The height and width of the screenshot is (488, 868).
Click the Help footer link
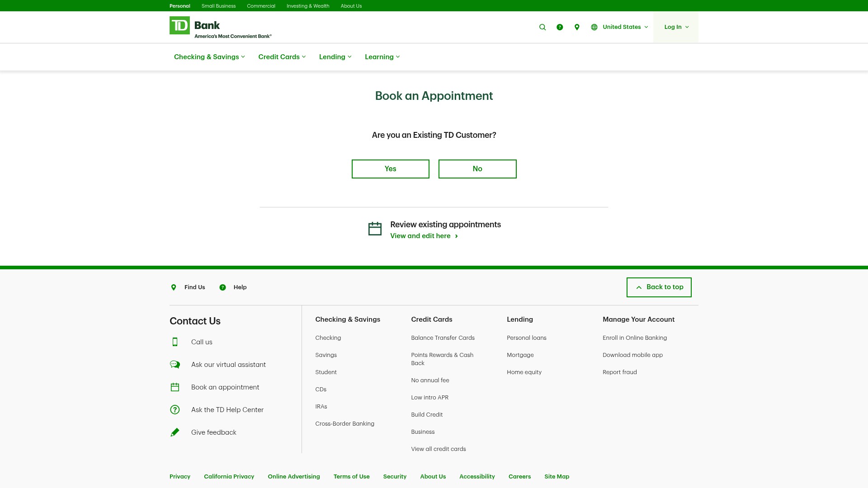240,287
